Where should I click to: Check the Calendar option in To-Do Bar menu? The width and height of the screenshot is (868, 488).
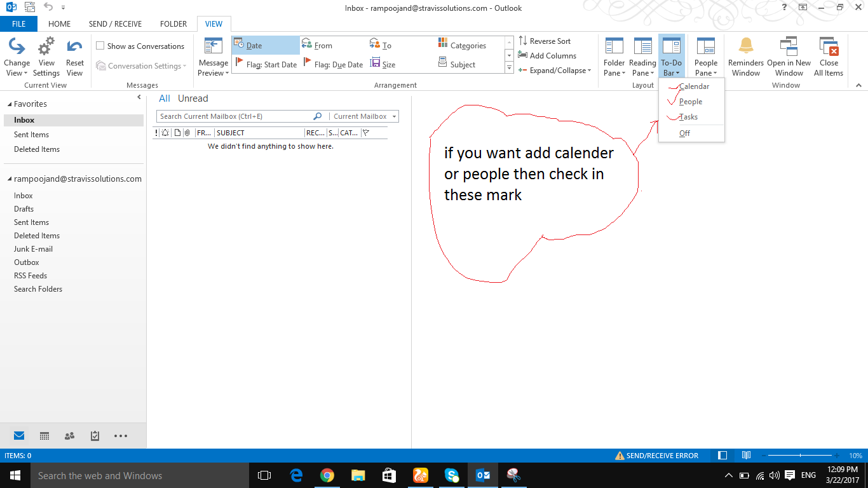(693, 86)
